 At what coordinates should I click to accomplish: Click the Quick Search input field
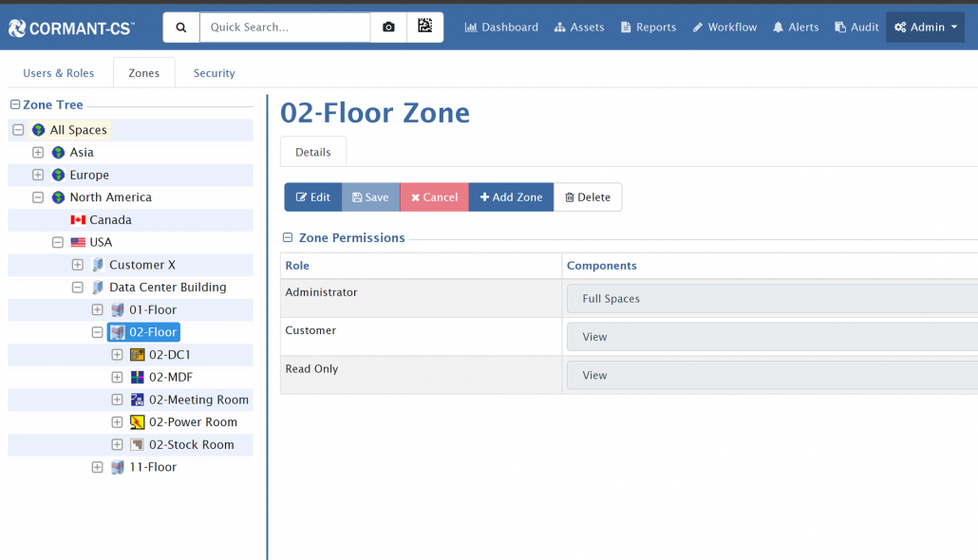285,28
